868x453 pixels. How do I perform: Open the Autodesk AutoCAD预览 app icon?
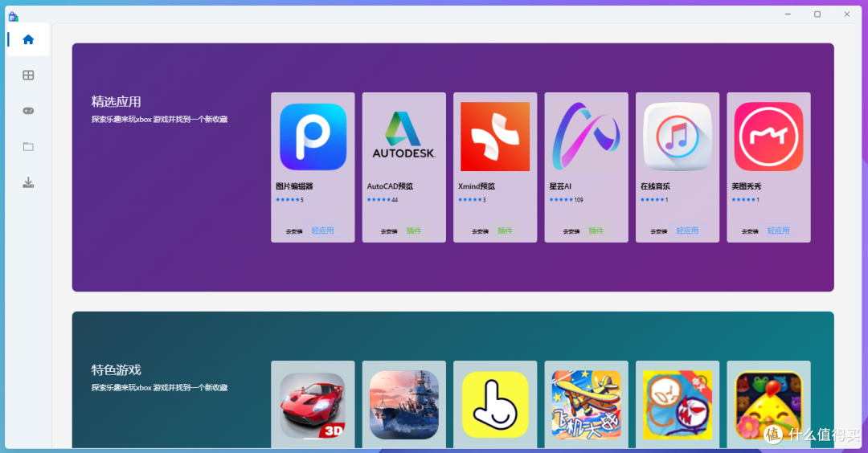[x=403, y=137]
